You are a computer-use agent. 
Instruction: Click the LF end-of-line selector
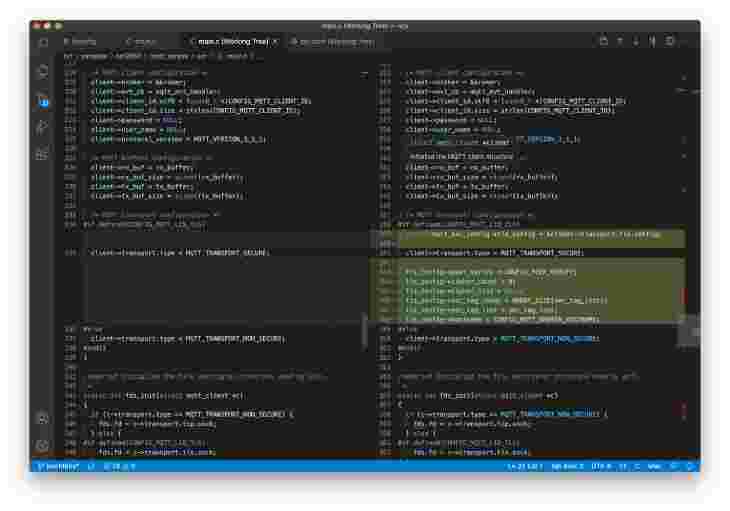(x=623, y=466)
